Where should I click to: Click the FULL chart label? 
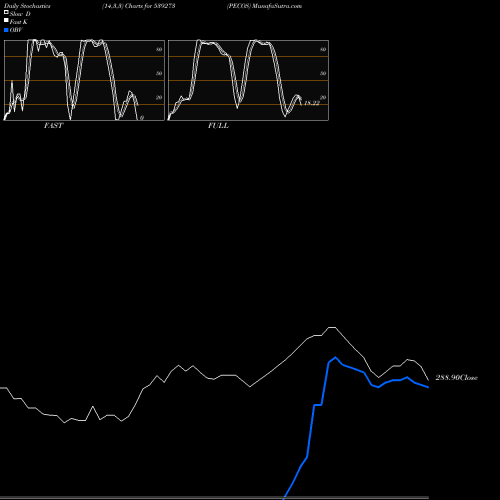click(x=218, y=126)
